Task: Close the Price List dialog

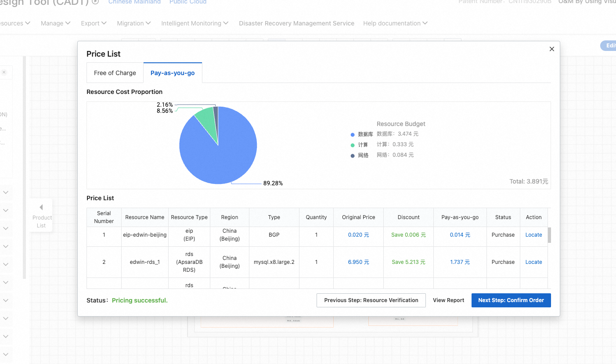Action: tap(552, 49)
